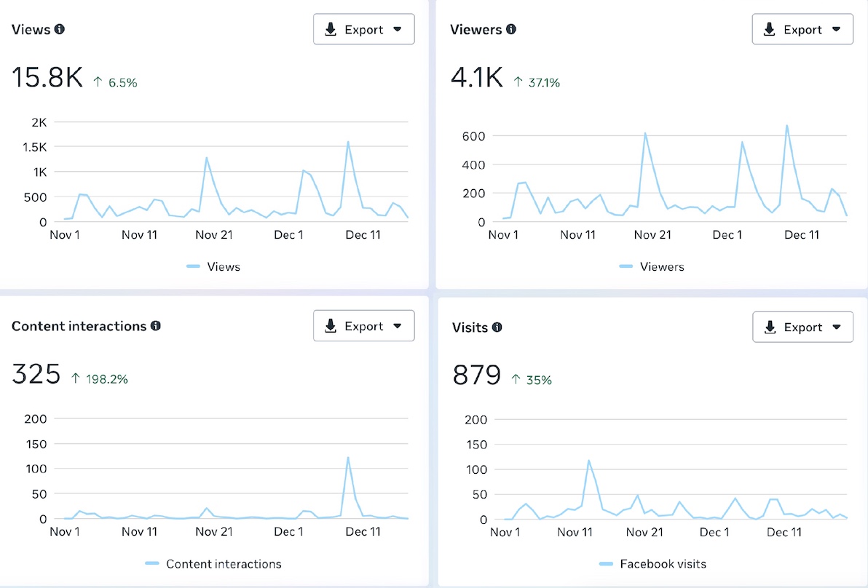Click info icon beside Content interactions title
This screenshot has width=868, height=588.
(x=156, y=326)
